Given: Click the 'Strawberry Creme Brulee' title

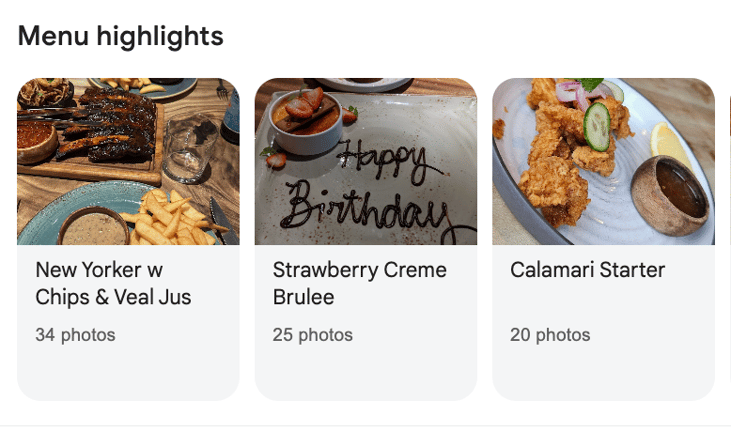Looking at the screenshot, I should (359, 284).
